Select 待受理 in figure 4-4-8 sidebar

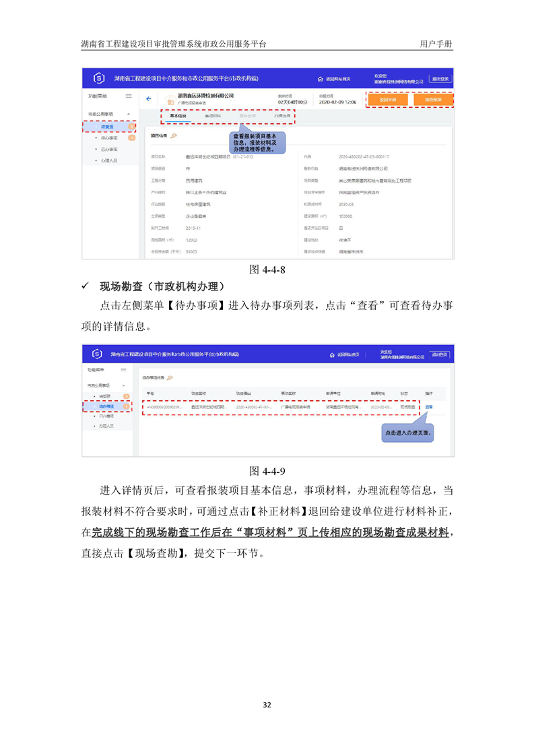[x=107, y=127]
